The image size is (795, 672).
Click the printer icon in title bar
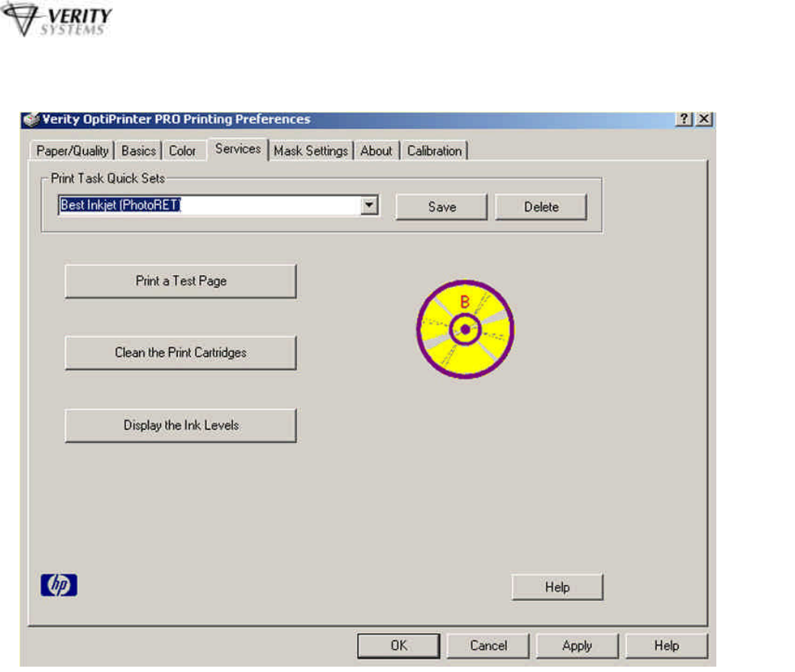pos(31,120)
